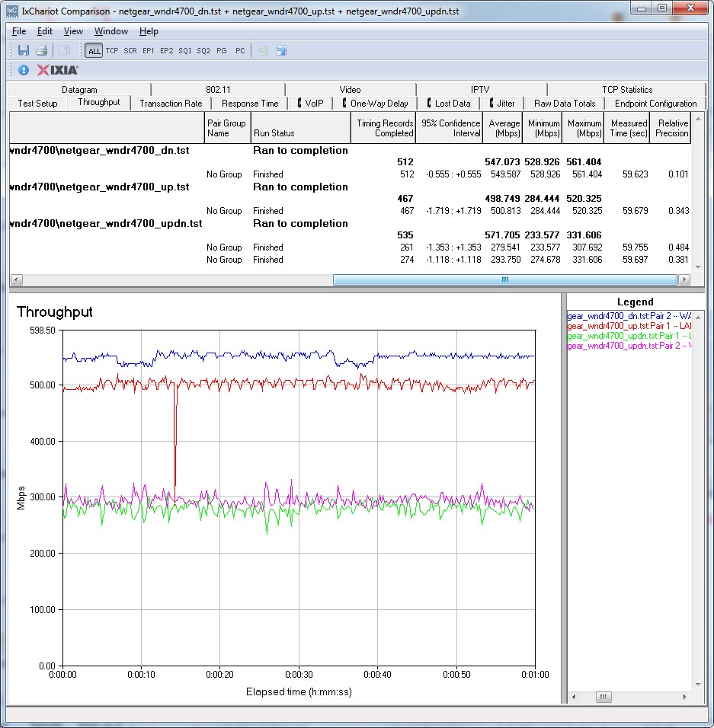Click the Relative Precision column header
Image resolution: width=714 pixels, height=728 pixels.
[670, 128]
